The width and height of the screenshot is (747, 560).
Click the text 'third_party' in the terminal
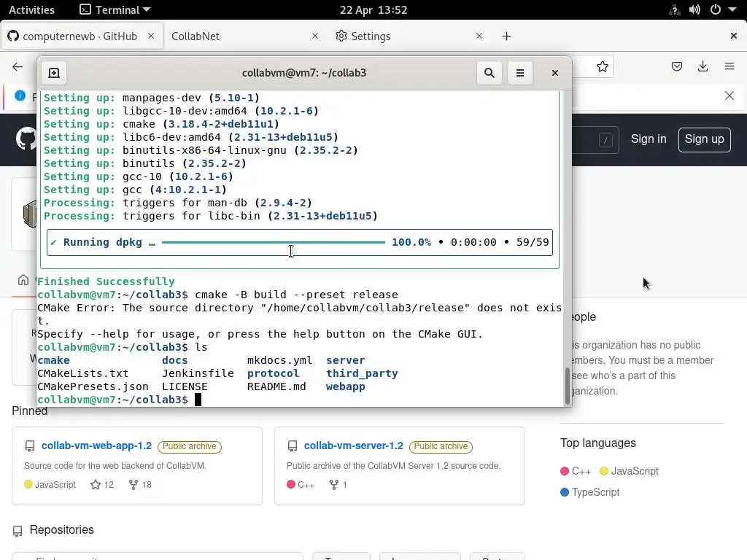coord(362,373)
